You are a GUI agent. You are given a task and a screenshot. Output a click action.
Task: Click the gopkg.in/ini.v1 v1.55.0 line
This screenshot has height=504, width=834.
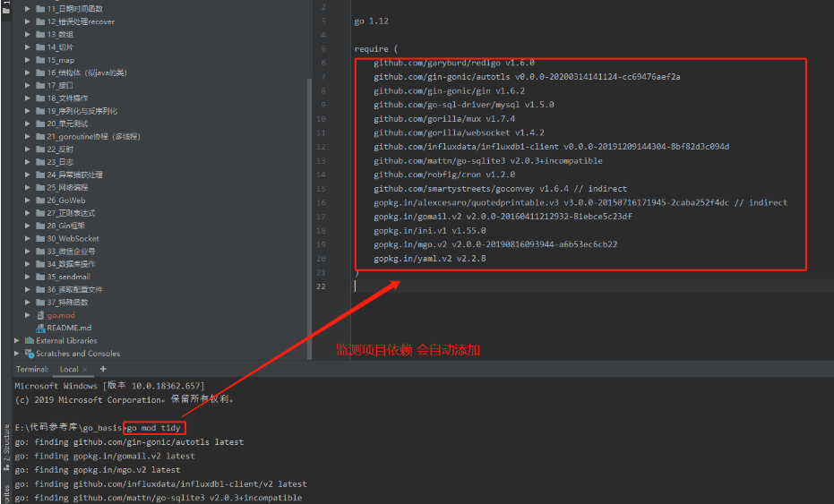429,231
